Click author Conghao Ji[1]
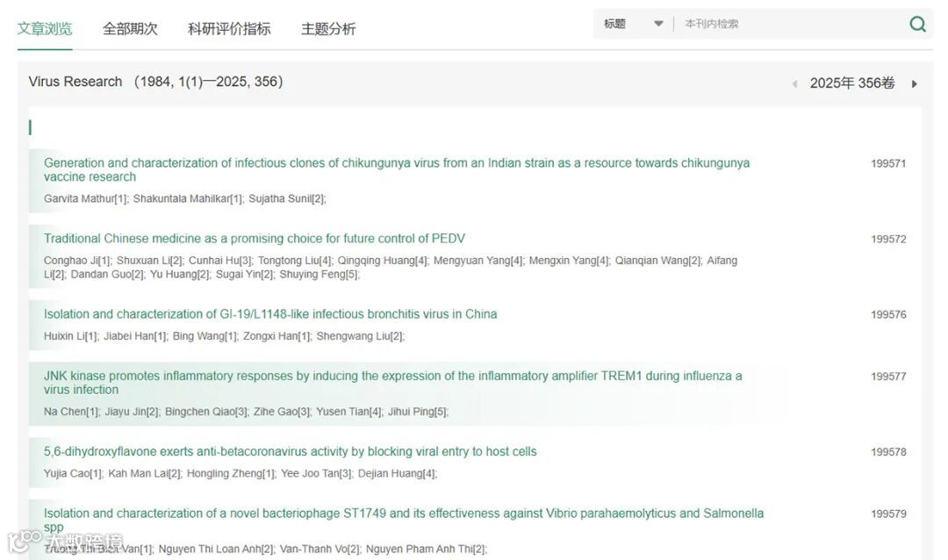This screenshot has width=948, height=560. point(77,261)
